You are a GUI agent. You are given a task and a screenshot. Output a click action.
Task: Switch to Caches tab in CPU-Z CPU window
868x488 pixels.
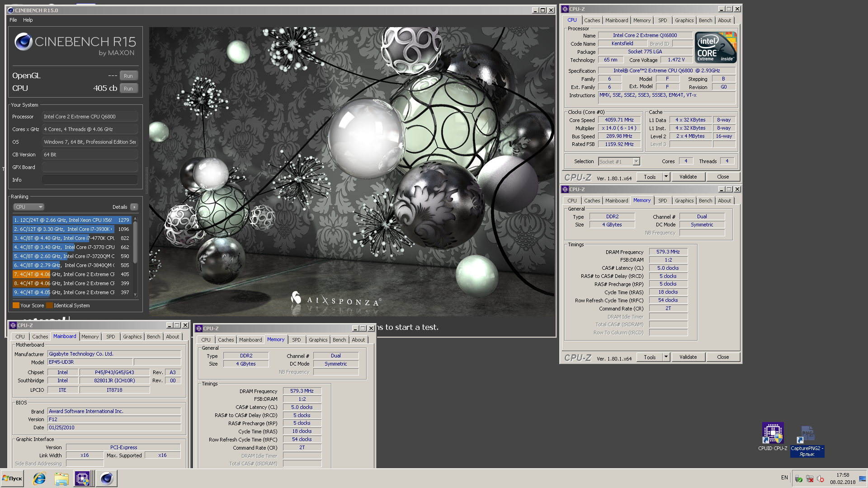click(592, 20)
